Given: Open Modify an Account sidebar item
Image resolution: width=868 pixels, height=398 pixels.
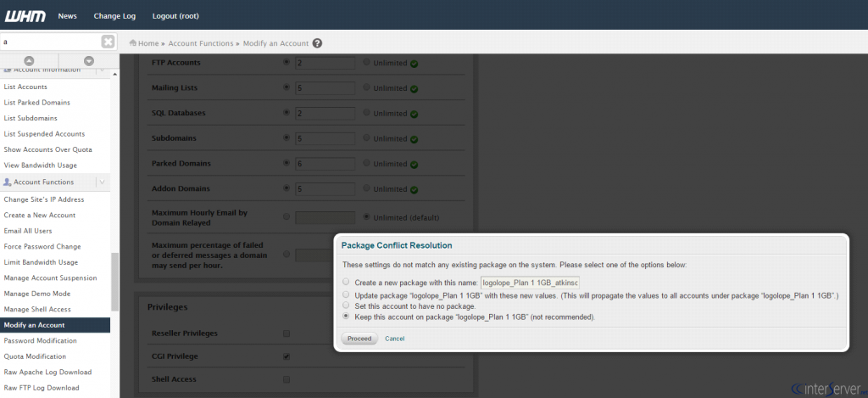Looking at the screenshot, I should point(55,325).
